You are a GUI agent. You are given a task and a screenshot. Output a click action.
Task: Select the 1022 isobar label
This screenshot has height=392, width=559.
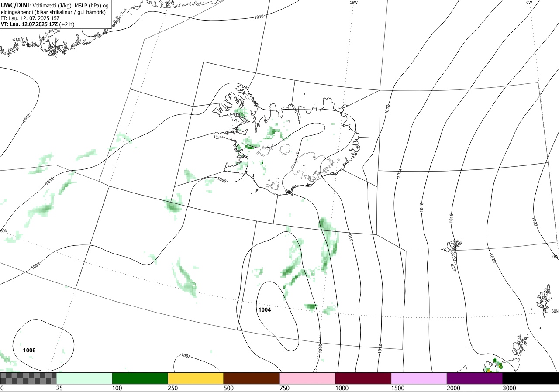coord(535,222)
